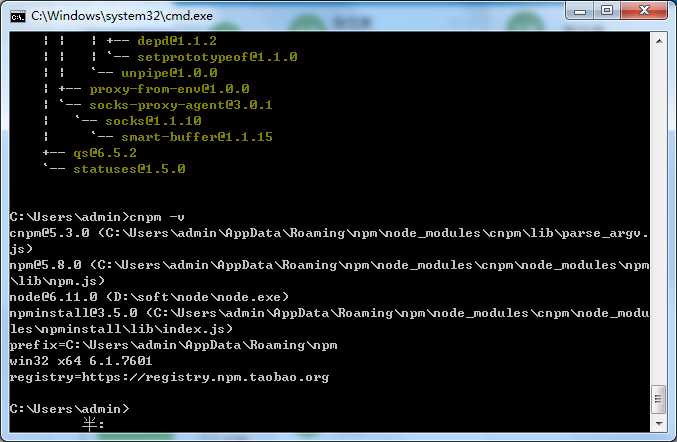Click the win32 x64 6.1.7601 line

click(81, 361)
